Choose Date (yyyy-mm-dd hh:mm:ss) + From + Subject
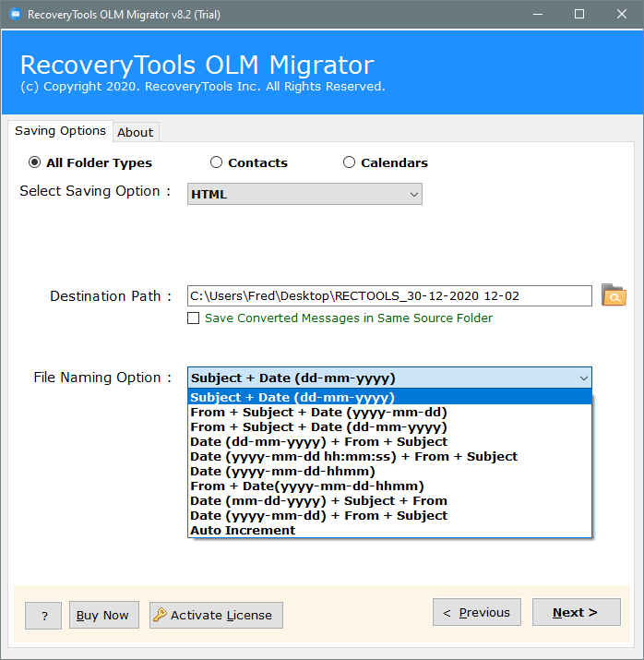Screen dimensions: 644x660 tap(389, 456)
